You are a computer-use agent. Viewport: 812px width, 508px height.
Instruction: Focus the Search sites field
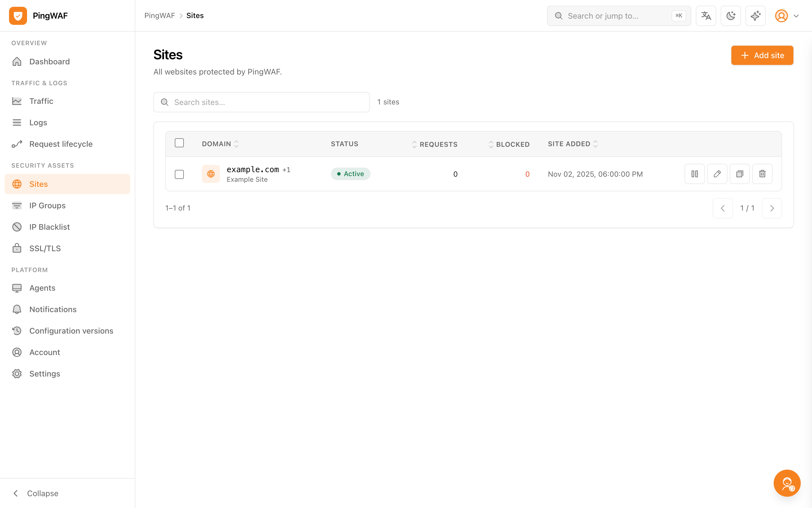click(x=261, y=102)
